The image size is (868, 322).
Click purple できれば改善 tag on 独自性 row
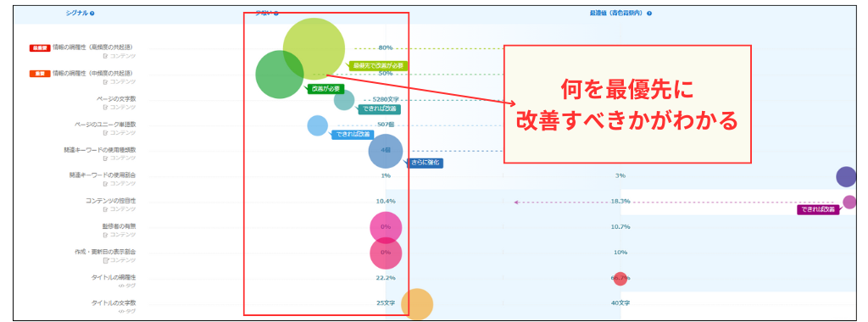(818, 210)
